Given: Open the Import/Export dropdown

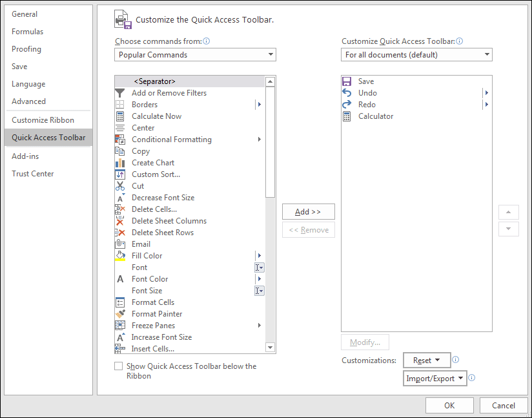Looking at the screenshot, I should tap(435, 378).
